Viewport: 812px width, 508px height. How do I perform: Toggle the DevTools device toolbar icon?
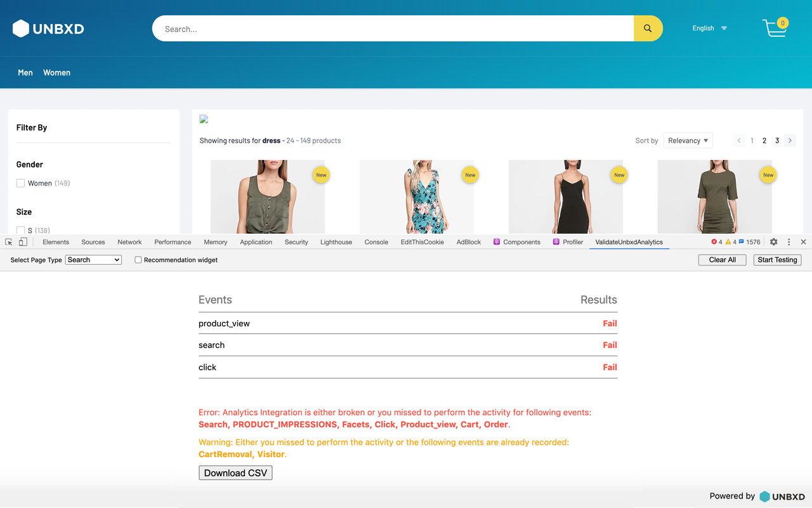pos(23,242)
